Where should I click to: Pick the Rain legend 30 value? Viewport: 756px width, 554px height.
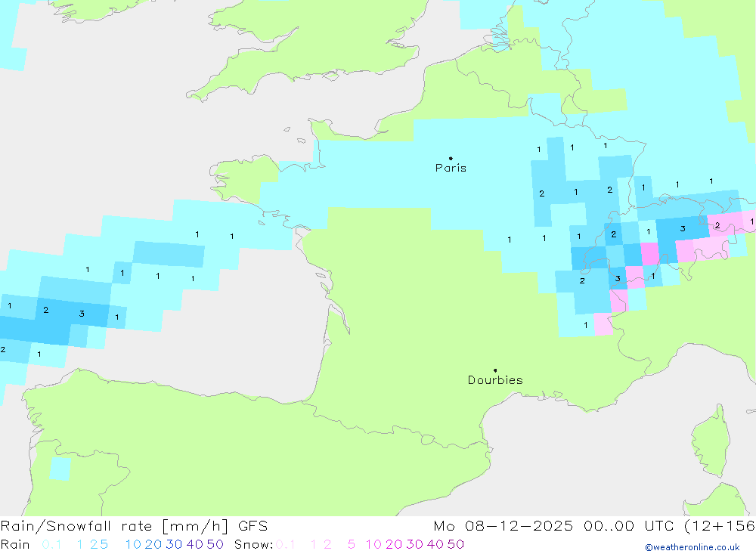coord(174,544)
